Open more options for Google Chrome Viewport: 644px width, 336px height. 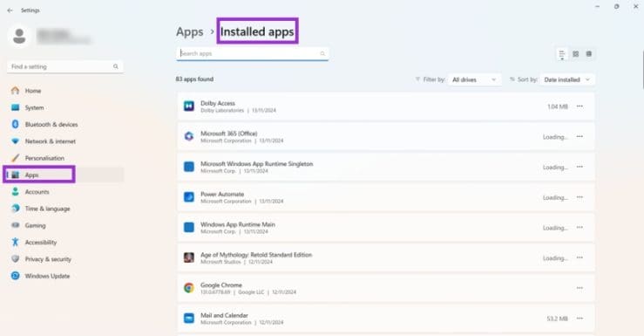(x=580, y=288)
